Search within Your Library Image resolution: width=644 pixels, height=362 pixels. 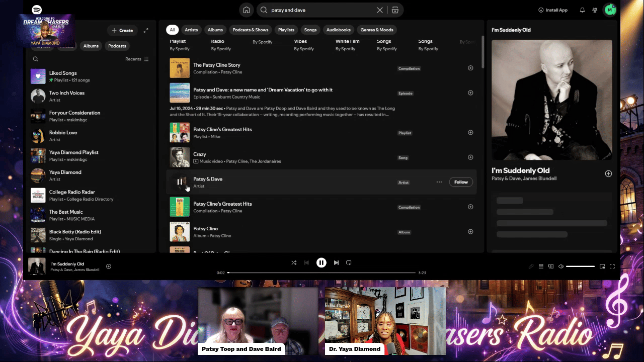click(35, 59)
